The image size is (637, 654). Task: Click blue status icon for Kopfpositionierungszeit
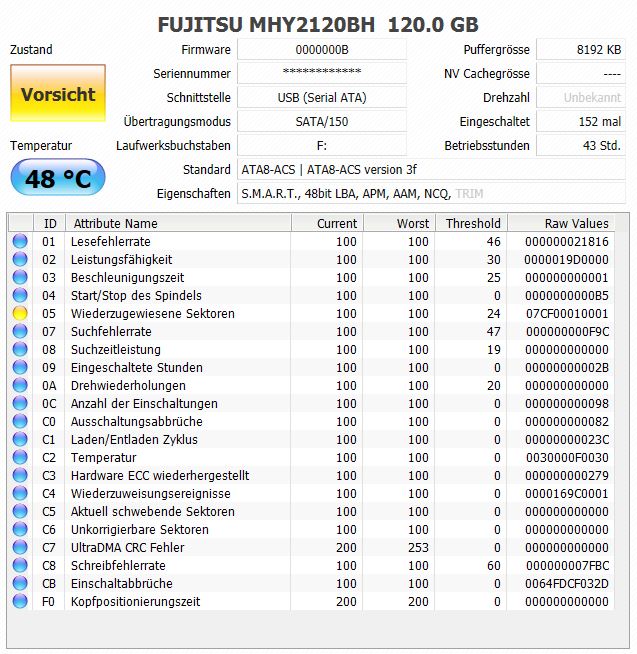coord(20,601)
